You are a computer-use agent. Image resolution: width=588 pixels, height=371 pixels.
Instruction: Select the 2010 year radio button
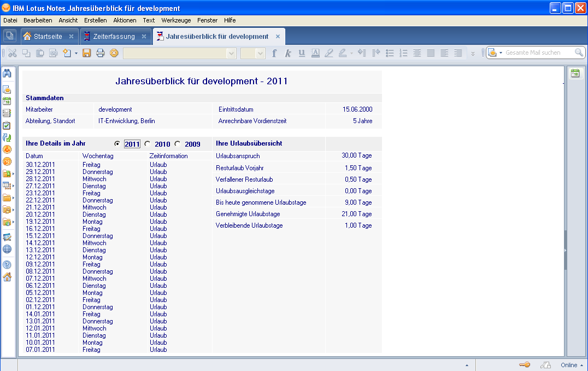click(148, 143)
